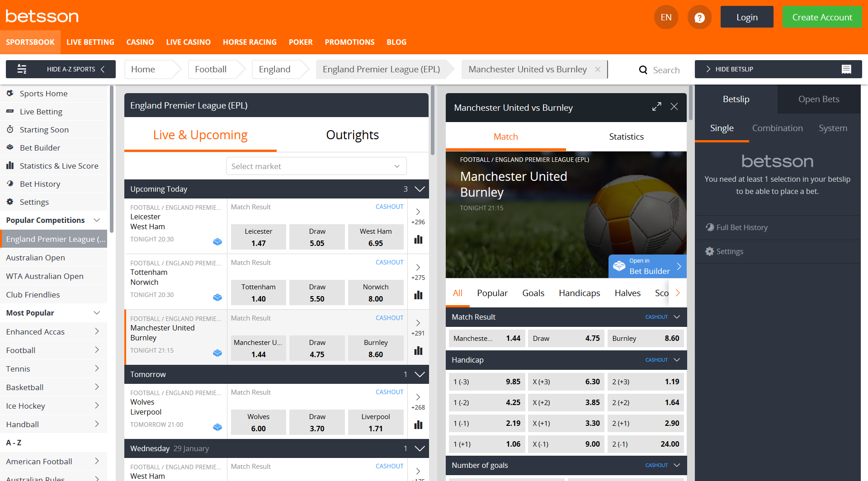868x481 pixels.
Task: Remove Manchester United vs Burnley breadcrumb
Action: [x=598, y=69]
